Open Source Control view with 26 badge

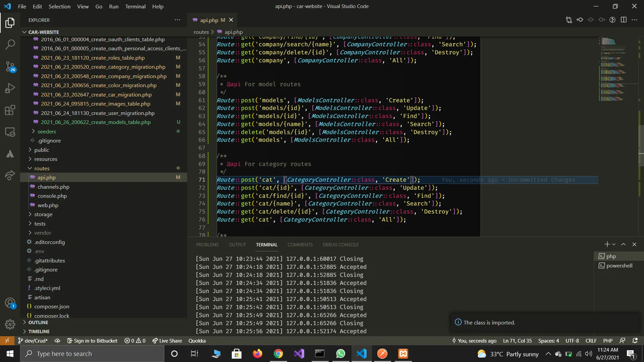coord(10,66)
